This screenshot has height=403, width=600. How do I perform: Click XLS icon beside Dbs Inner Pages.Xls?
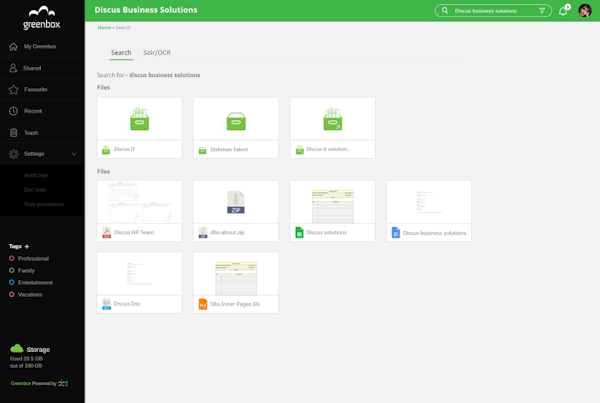click(x=203, y=304)
